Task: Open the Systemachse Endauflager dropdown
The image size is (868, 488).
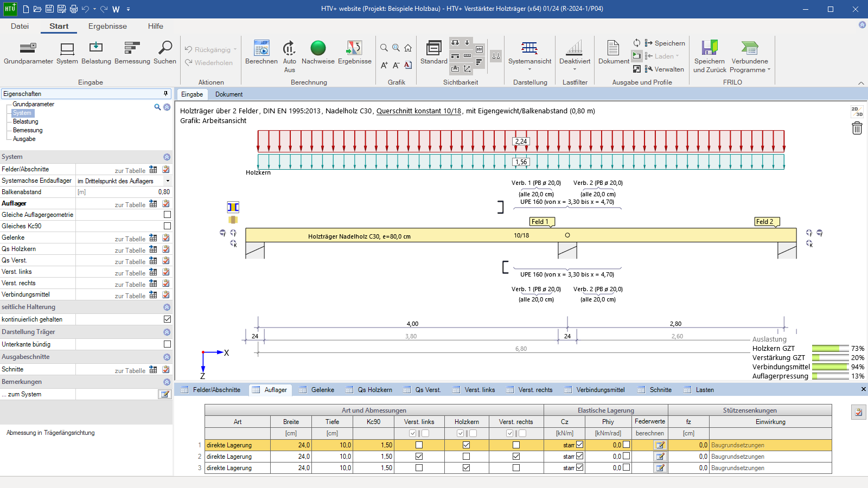Action: pyautogui.click(x=168, y=181)
